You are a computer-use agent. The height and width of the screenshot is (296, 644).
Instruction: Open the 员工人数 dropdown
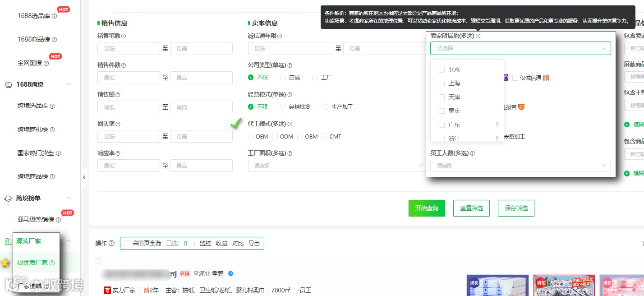pyautogui.click(x=520, y=166)
